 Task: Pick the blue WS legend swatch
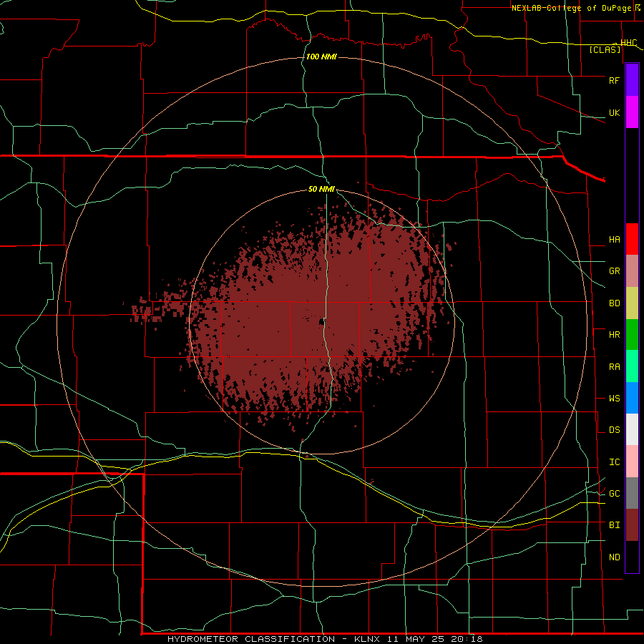632,398
